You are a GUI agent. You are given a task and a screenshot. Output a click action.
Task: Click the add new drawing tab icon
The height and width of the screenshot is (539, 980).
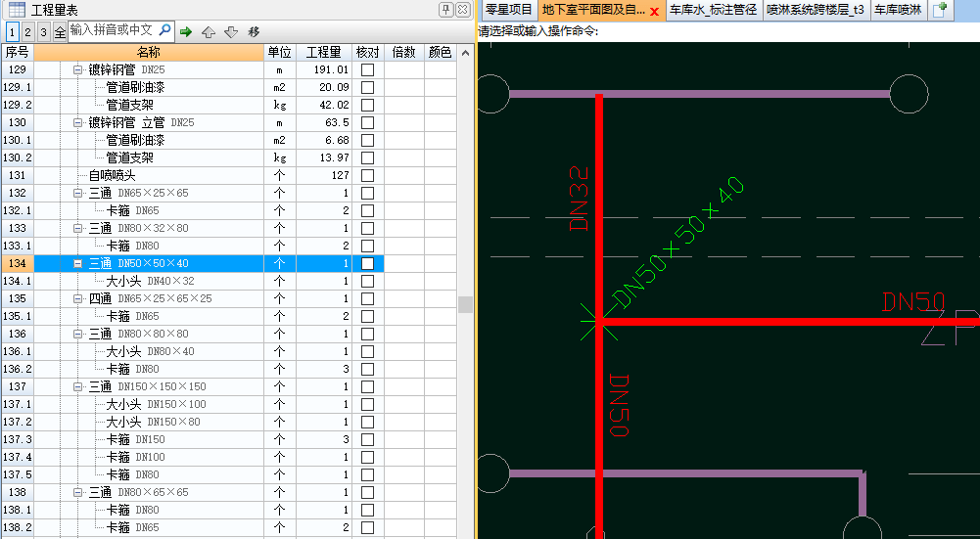tap(940, 10)
